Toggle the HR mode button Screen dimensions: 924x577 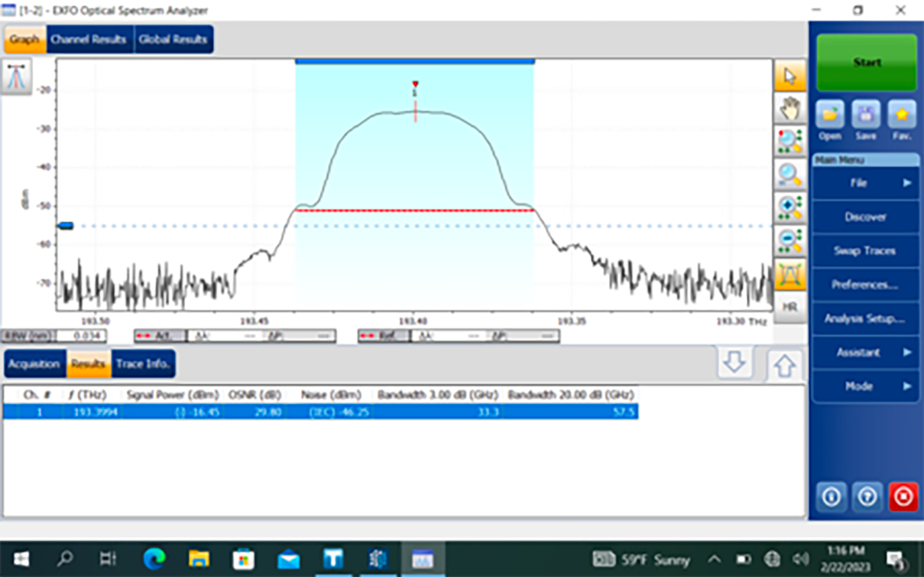[789, 306]
